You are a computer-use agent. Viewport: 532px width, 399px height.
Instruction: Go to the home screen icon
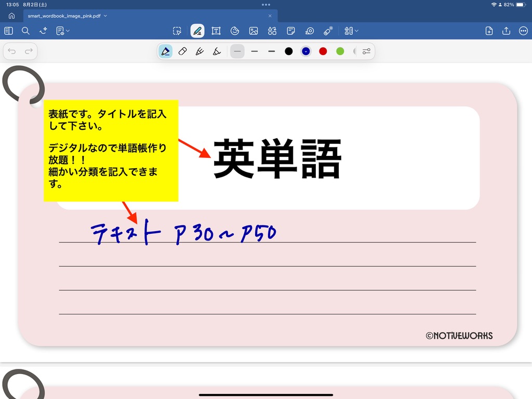11,16
